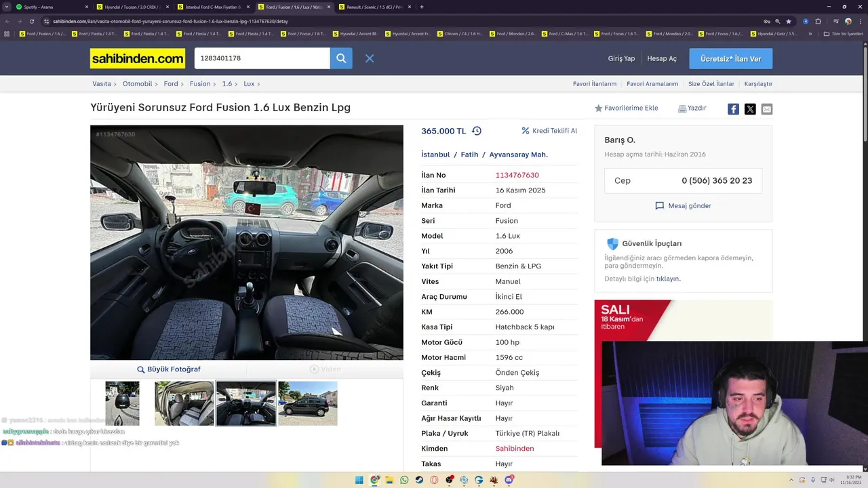Click the İstanbul location link

pos(435,155)
